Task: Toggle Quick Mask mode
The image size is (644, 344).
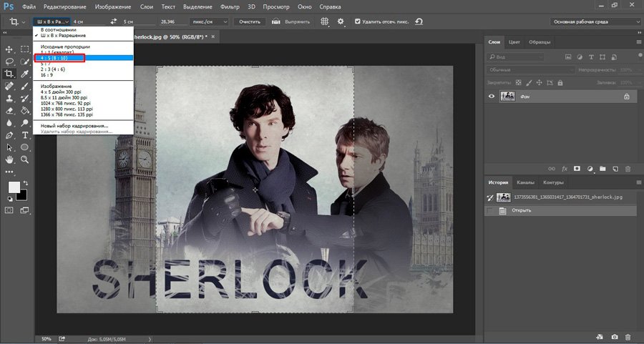Action: (x=9, y=210)
